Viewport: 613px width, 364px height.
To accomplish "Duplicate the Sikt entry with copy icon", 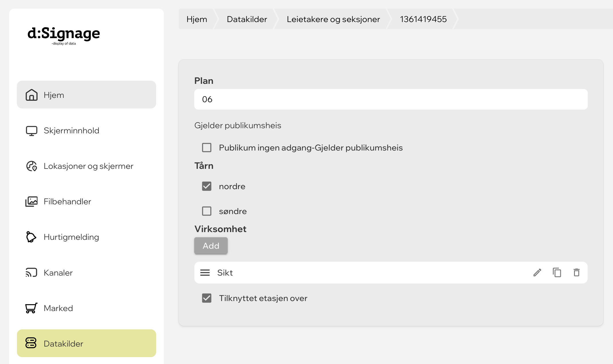I will [557, 272].
